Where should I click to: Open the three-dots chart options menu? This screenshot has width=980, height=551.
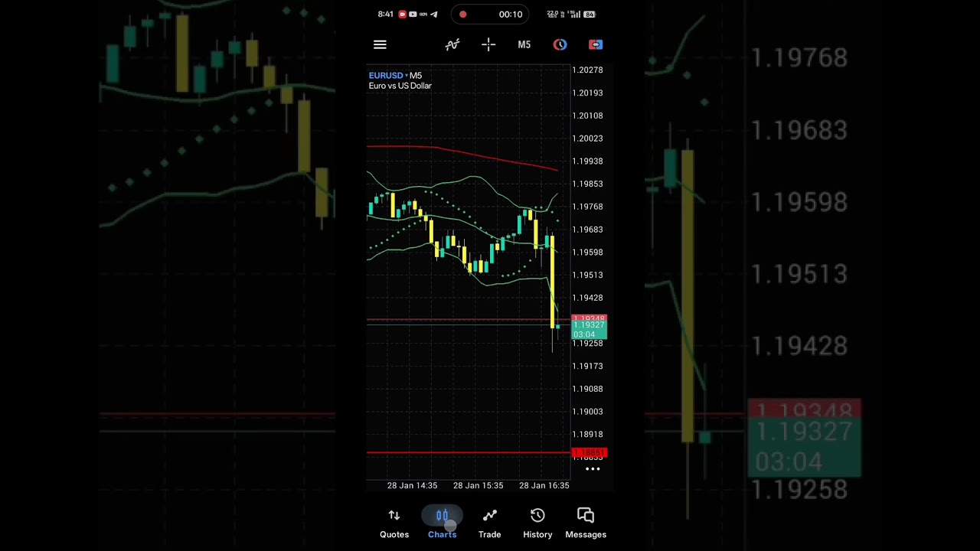tap(593, 468)
